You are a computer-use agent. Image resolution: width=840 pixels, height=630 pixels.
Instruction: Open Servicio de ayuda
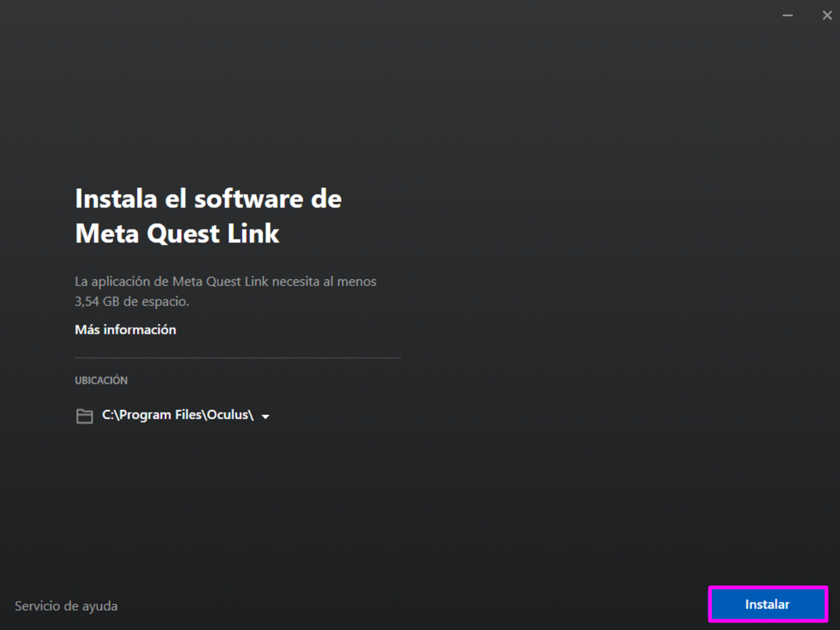(66, 605)
